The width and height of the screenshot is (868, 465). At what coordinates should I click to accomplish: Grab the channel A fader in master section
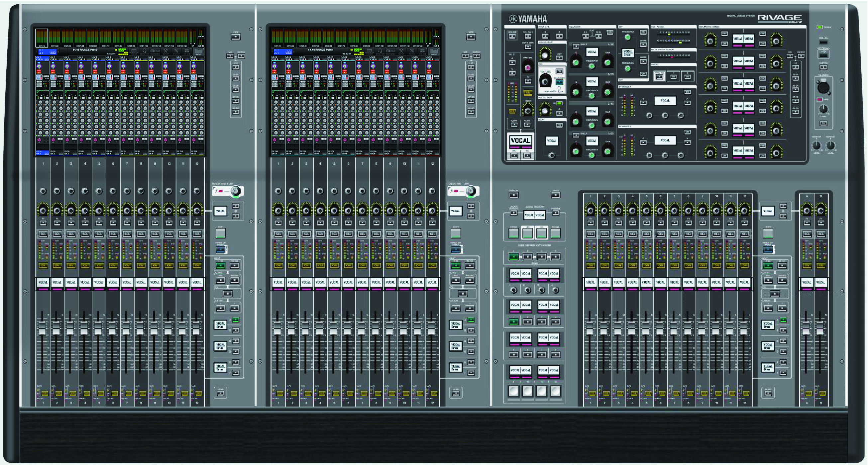pyautogui.click(x=806, y=328)
